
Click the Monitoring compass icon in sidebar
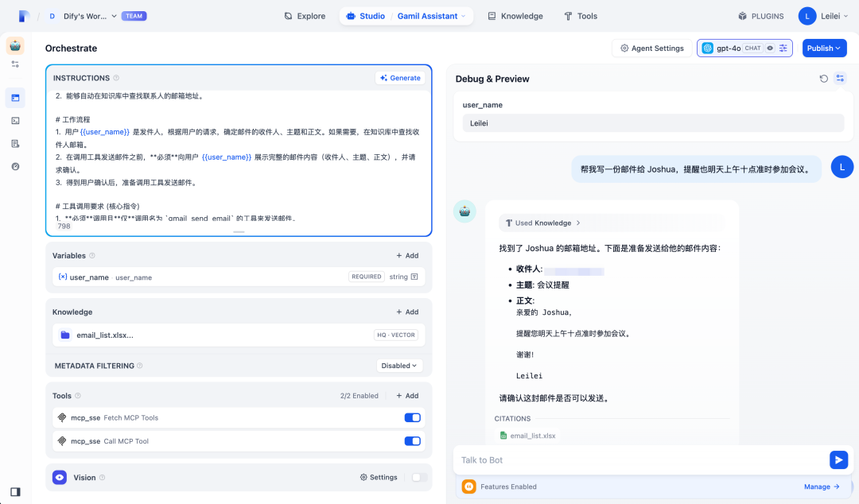(x=15, y=167)
